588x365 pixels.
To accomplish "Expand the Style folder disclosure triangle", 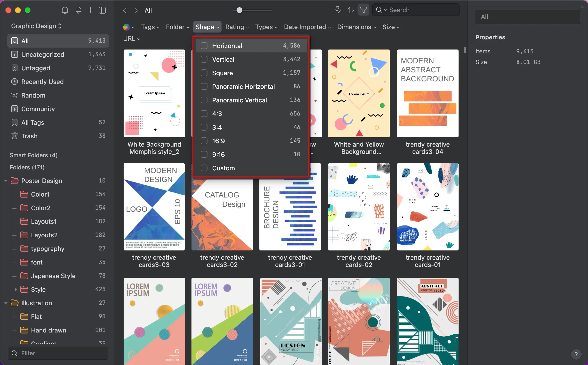I will (x=16, y=289).
